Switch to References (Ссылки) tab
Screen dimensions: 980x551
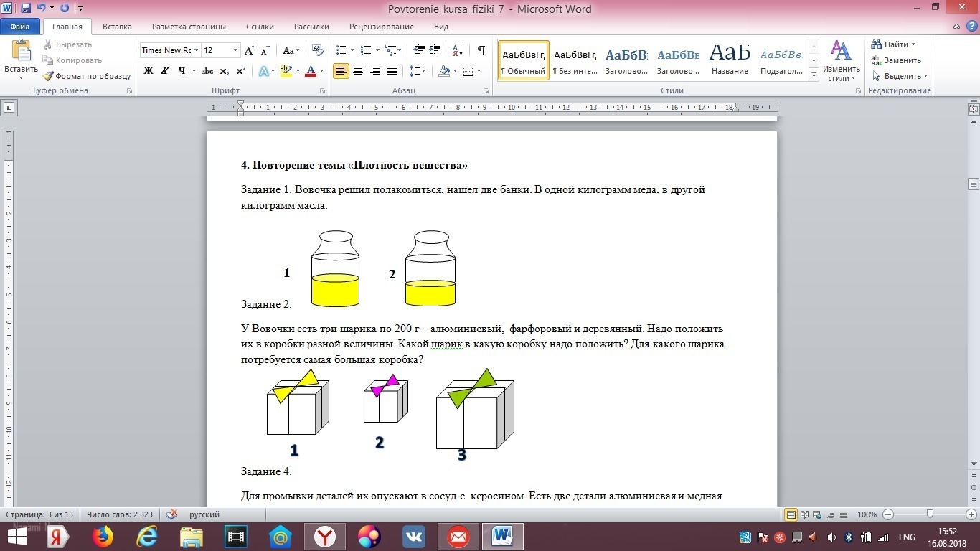click(x=260, y=27)
